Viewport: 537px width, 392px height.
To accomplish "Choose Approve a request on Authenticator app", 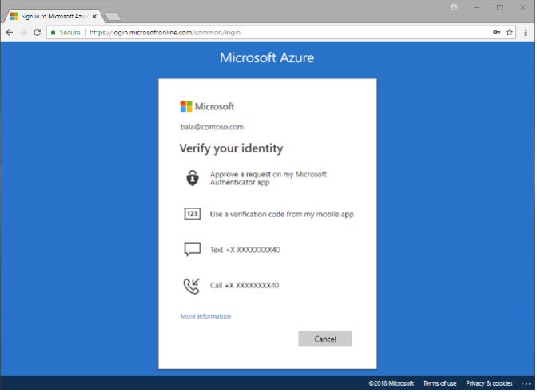I will click(269, 179).
